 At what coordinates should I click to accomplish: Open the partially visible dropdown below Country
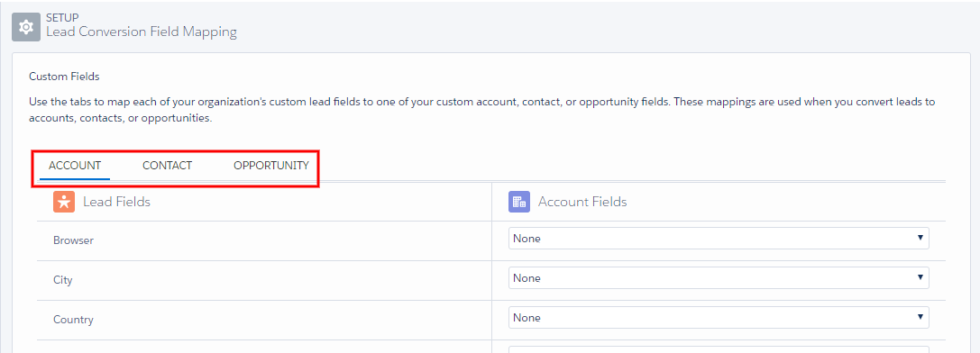[x=719, y=349]
